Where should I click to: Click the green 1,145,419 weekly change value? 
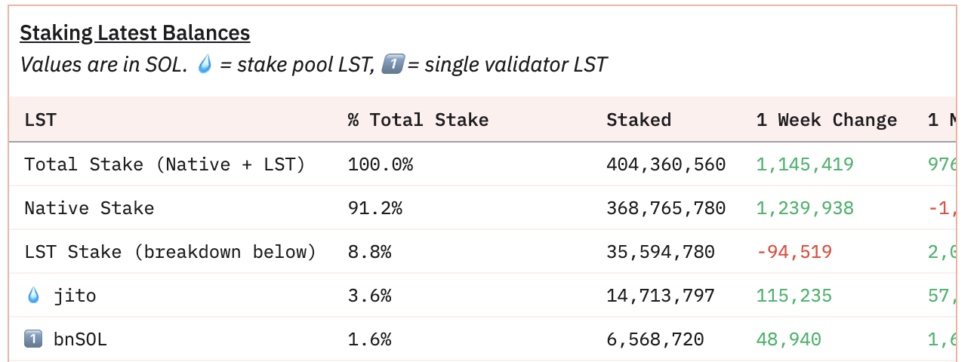(x=805, y=164)
